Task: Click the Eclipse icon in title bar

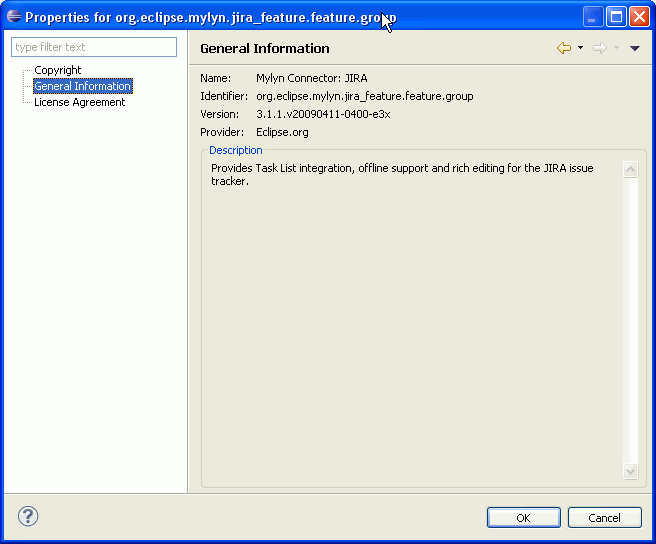Action: pyautogui.click(x=14, y=16)
